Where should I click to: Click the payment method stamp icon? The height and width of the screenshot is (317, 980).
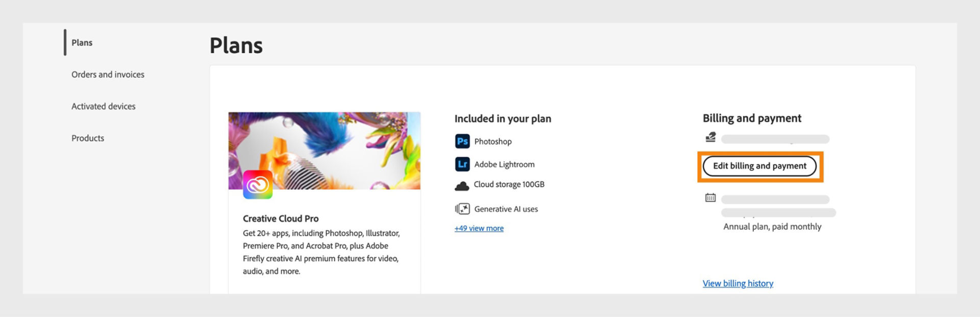click(710, 137)
